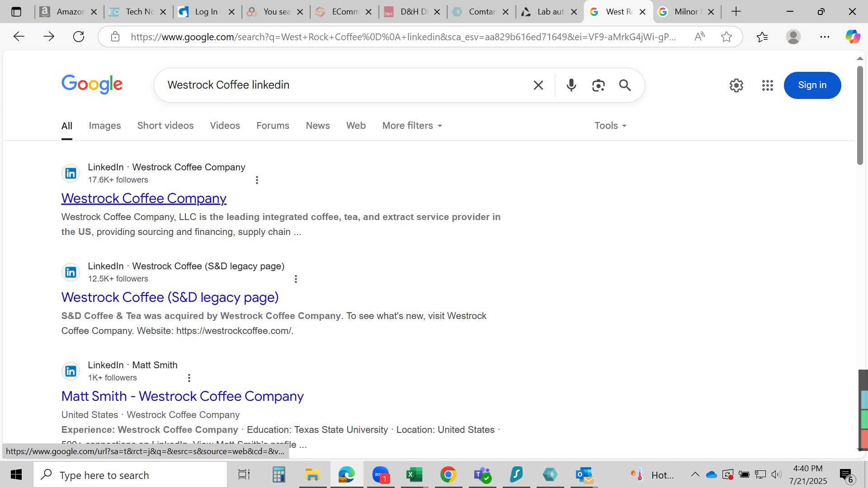Select the All results tab
The image size is (868, 488).
(67, 126)
